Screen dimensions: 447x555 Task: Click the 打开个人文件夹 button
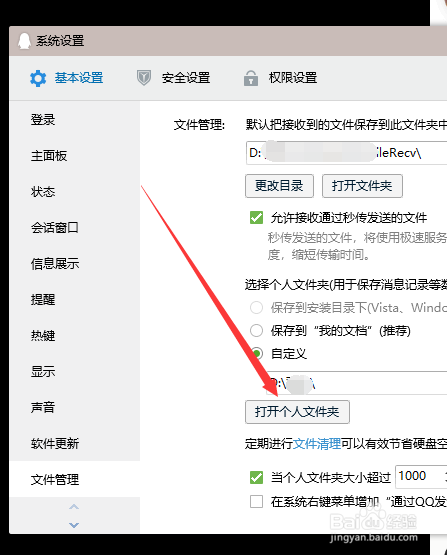click(x=297, y=412)
